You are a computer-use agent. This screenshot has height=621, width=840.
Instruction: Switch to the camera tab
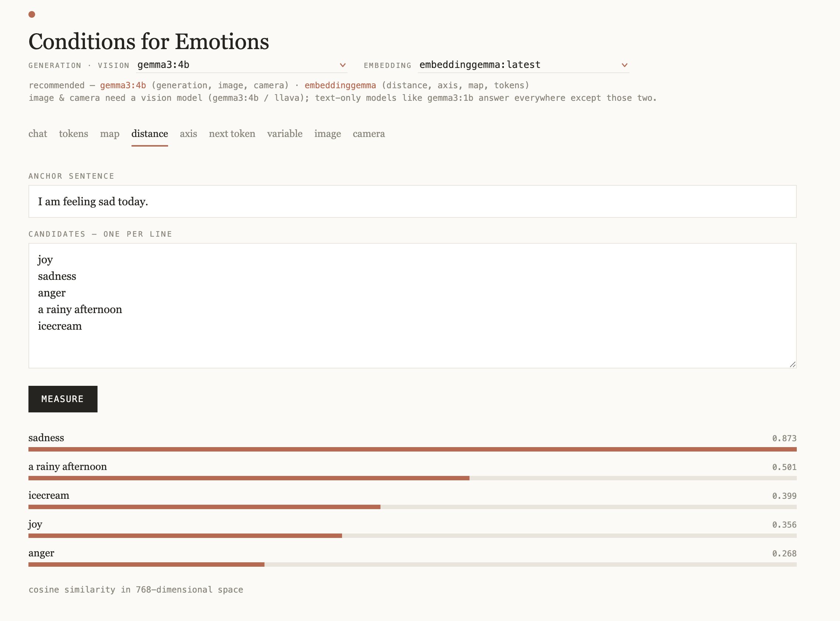tap(369, 134)
